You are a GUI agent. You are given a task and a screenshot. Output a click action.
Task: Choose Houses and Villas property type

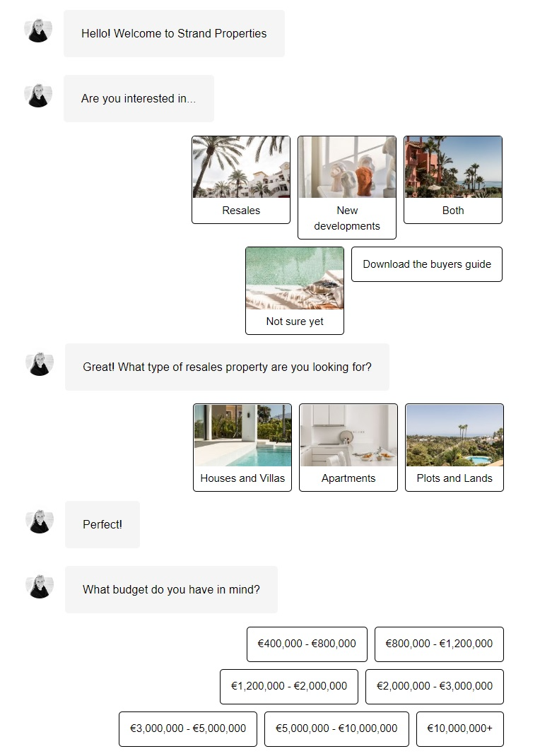click(242, 448)
